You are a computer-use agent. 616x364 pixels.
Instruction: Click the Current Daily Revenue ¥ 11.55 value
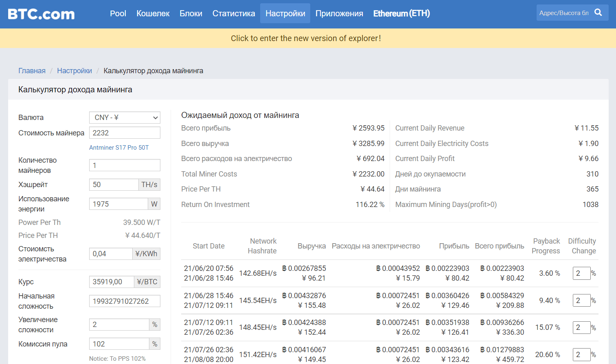click(x=586, y=128)
